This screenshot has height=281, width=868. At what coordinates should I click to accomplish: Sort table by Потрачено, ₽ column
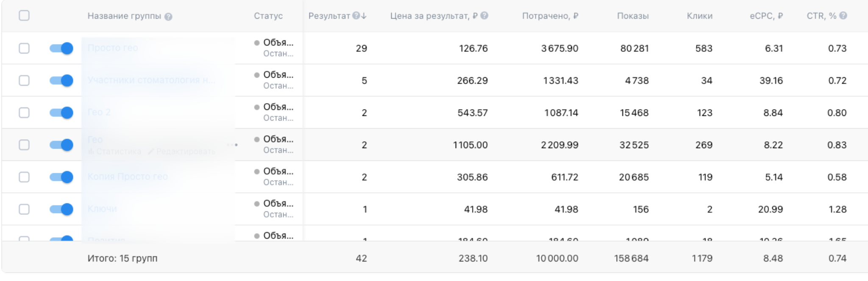[550, 16]
